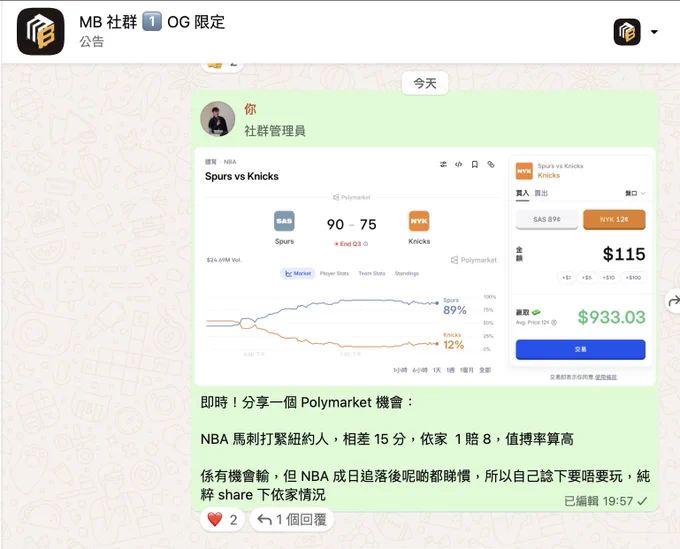
Task: Select the Team Stats tab
Action: tap(372, 273)
